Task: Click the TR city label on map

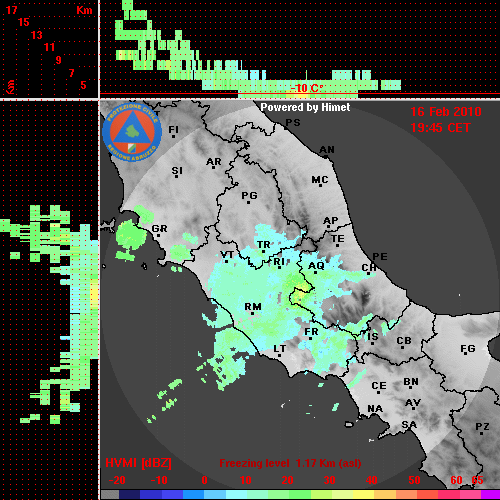Action: 263,245
